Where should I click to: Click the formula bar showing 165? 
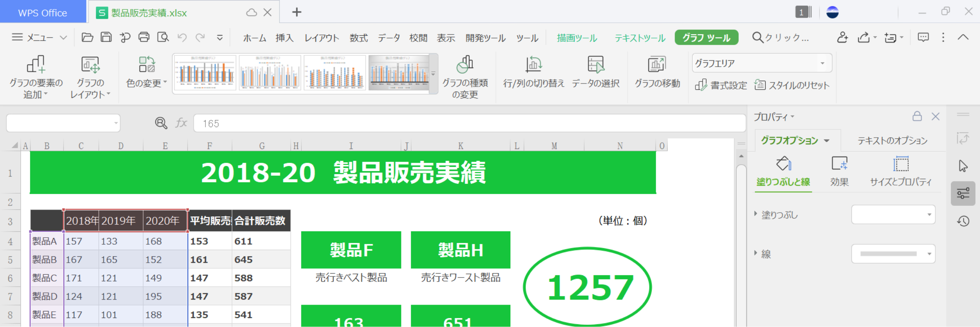(x=470, y=124)
